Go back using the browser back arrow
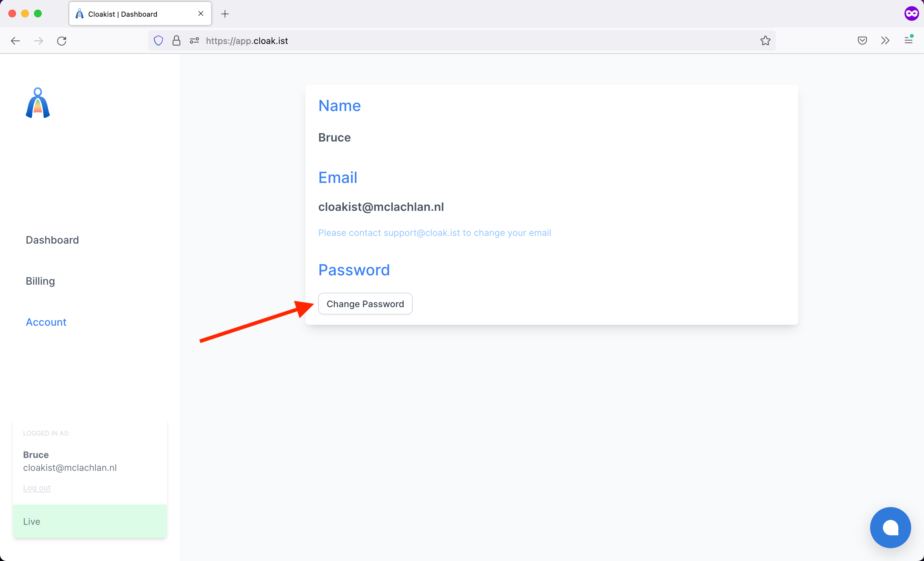The height and width of the screenshot is (561, 924). point(15,41)
